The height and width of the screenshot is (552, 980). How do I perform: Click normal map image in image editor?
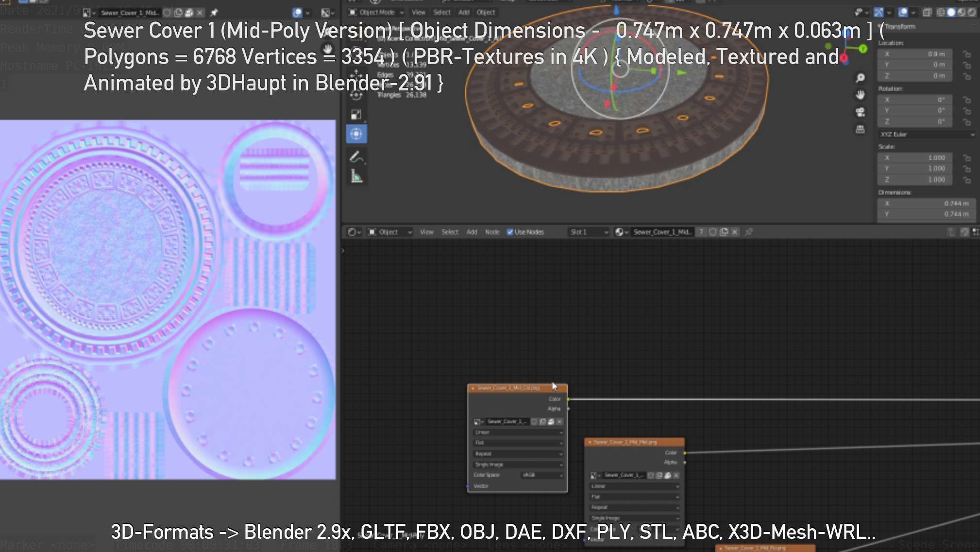168,300
